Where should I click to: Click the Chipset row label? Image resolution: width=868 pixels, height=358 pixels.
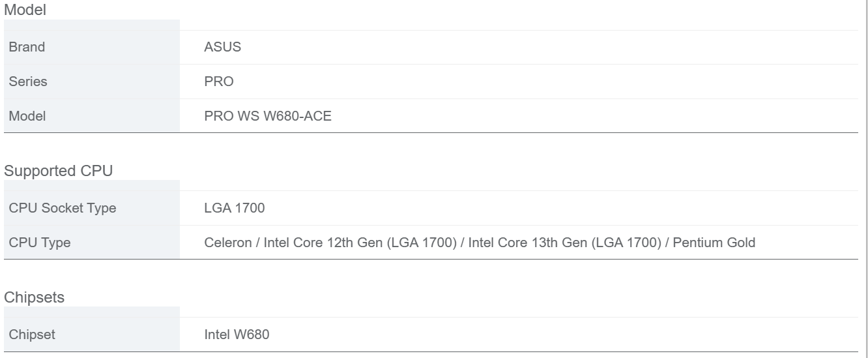point(32,335)
